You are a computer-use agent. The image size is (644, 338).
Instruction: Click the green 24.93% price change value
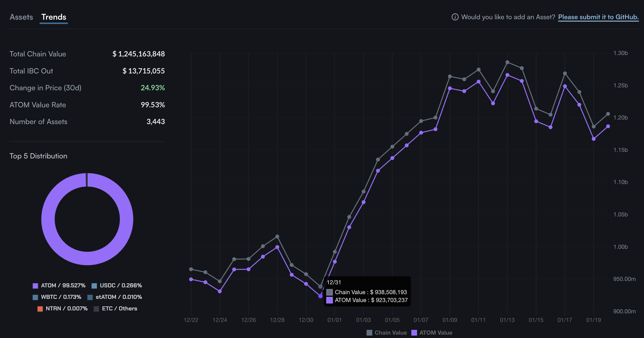click(x=152, y=88)
